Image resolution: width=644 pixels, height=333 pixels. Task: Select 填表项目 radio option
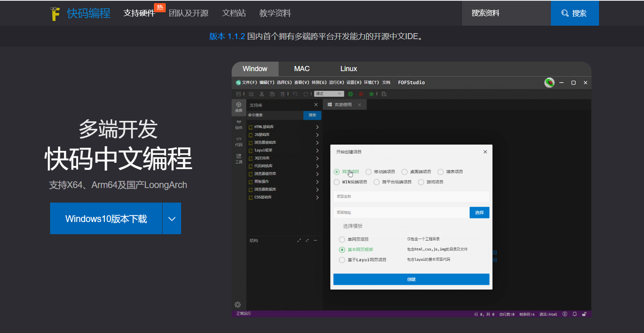click(x=440, y=172)
